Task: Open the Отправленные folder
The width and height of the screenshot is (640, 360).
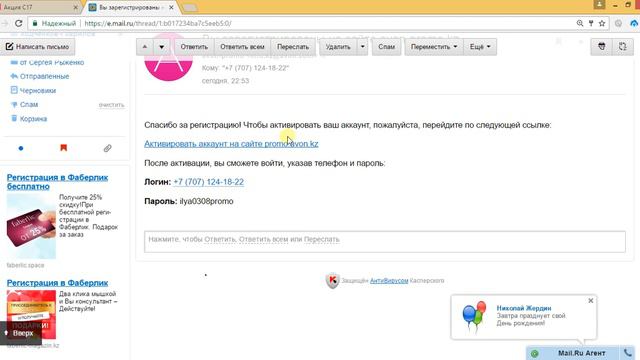Action: [x=44, y=76]
